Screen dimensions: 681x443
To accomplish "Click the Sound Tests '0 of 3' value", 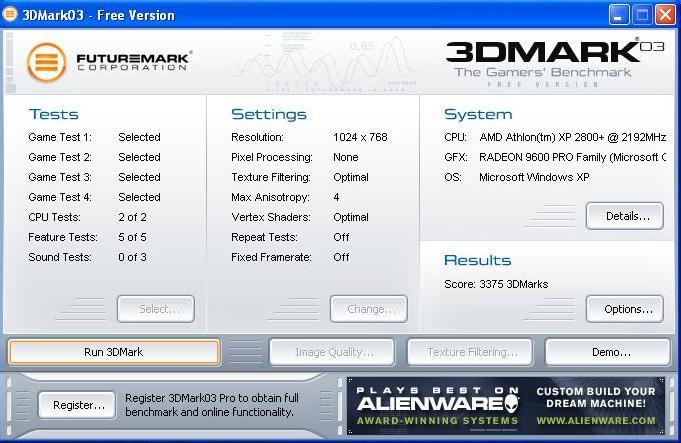I will coord(132,257).
